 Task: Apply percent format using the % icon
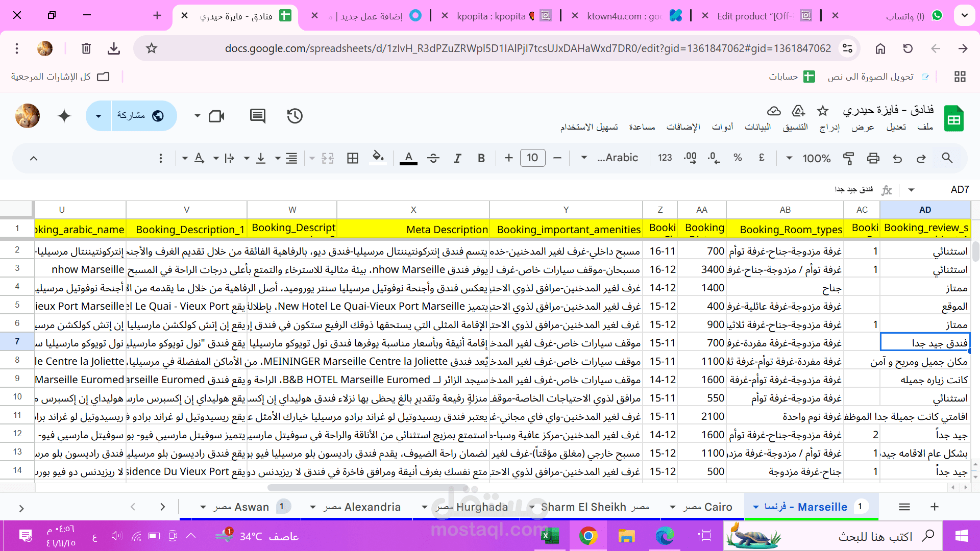(738, 158)
